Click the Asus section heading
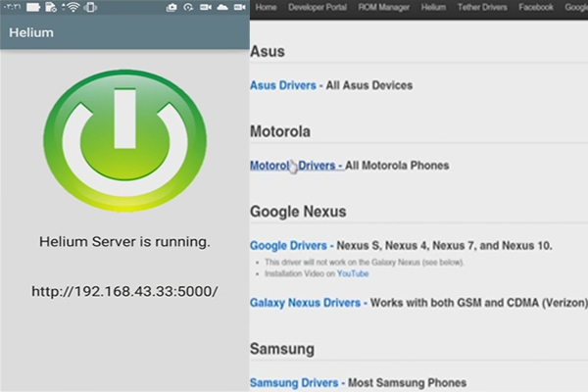Image resolution: width=588 pixels, height=392 pixels. [268, 51]
